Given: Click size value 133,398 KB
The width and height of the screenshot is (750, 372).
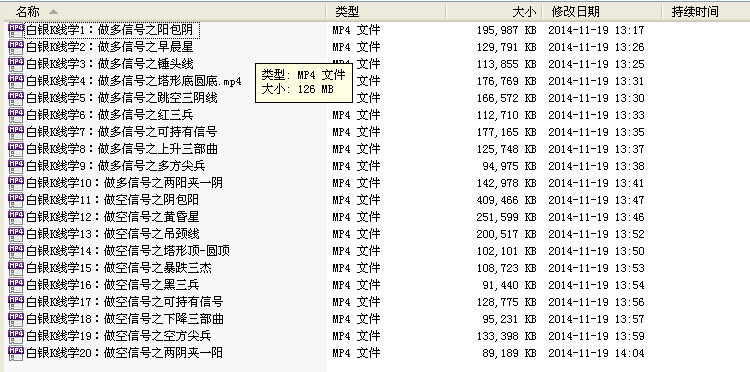Looking at the screenshot, I should click(x=506, y=336).
